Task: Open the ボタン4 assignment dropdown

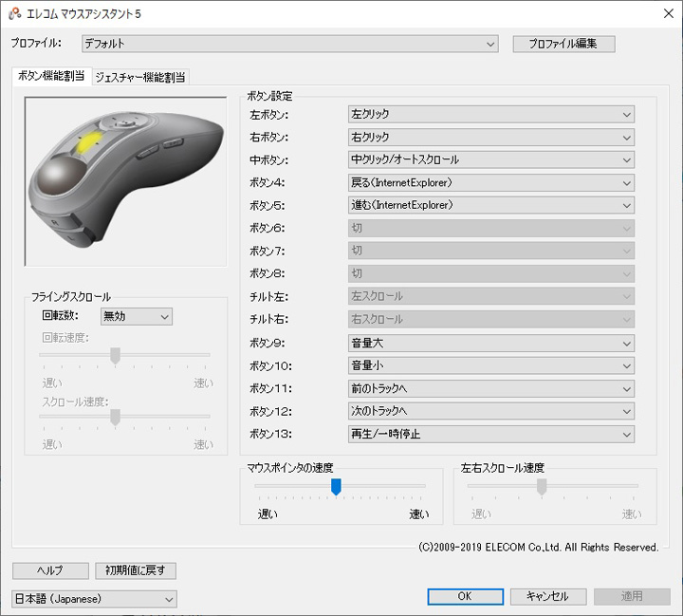Action: point(490,182)
